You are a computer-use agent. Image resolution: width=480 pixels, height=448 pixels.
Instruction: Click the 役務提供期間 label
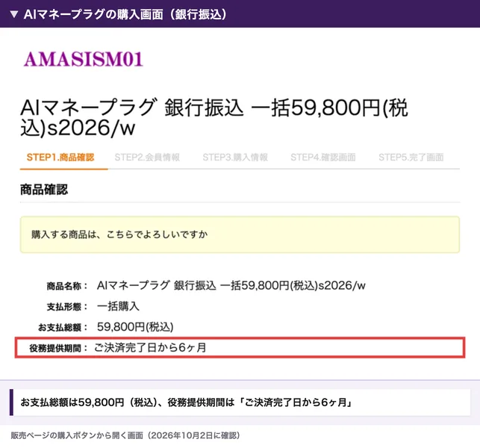58,348
